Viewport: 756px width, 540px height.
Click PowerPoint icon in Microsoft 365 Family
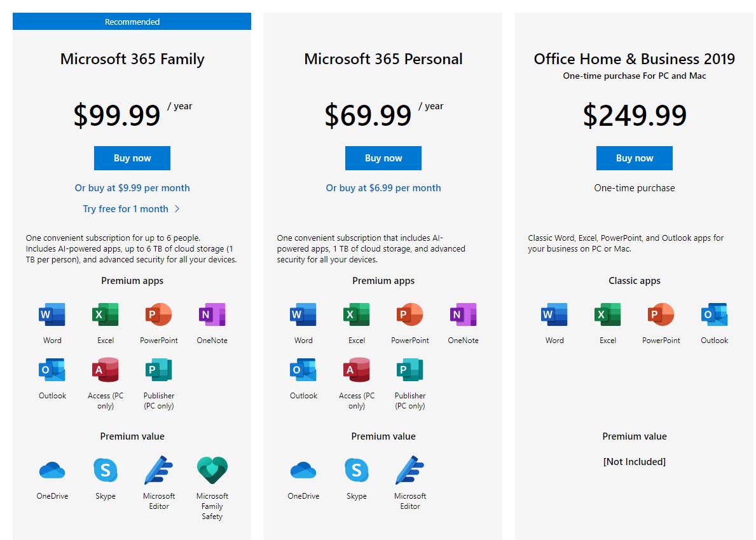[x=158, y=314]
